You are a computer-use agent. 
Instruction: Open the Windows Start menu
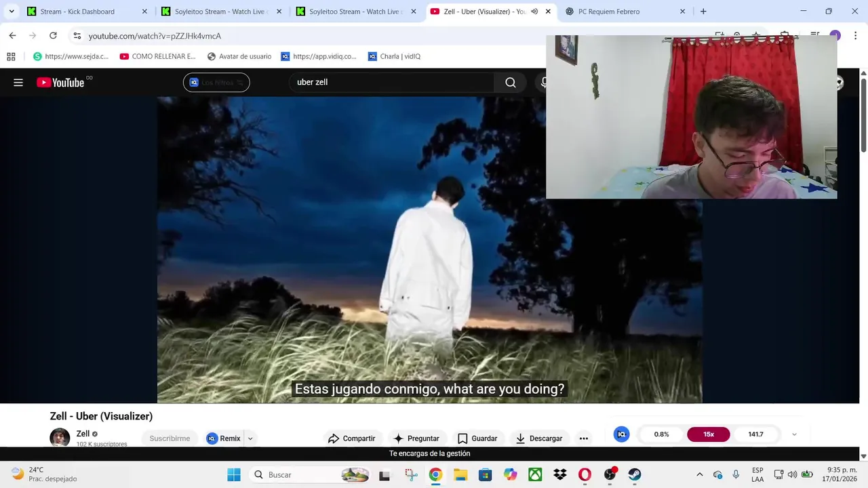pyautogui.click(x=234, y=475)
